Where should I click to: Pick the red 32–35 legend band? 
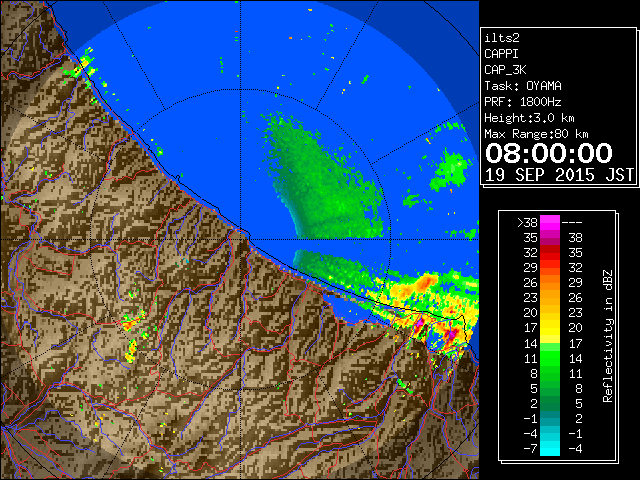click(550, 253)
